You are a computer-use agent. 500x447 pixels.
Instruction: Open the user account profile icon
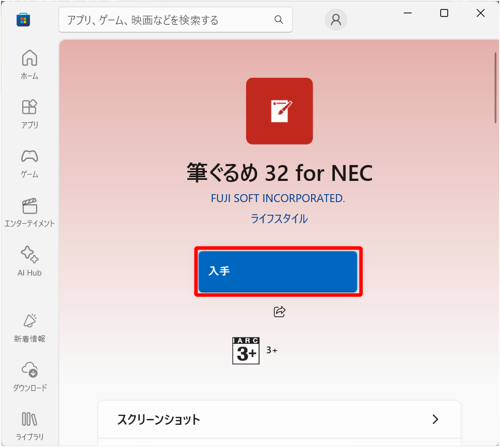336,20
